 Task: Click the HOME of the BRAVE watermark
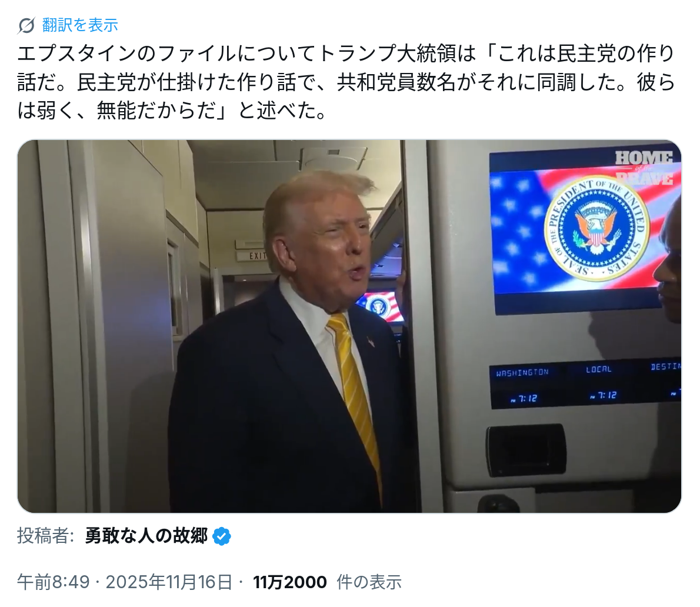(x=644, y=168)
